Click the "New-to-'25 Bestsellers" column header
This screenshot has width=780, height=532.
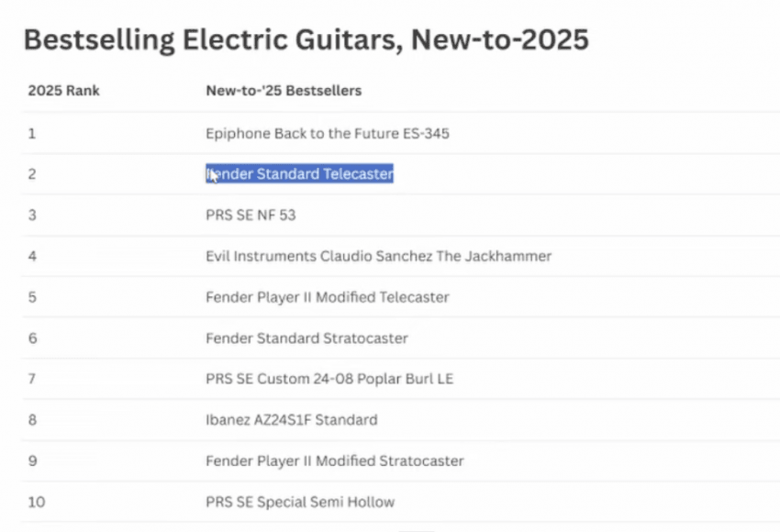[x=284, y=91]
